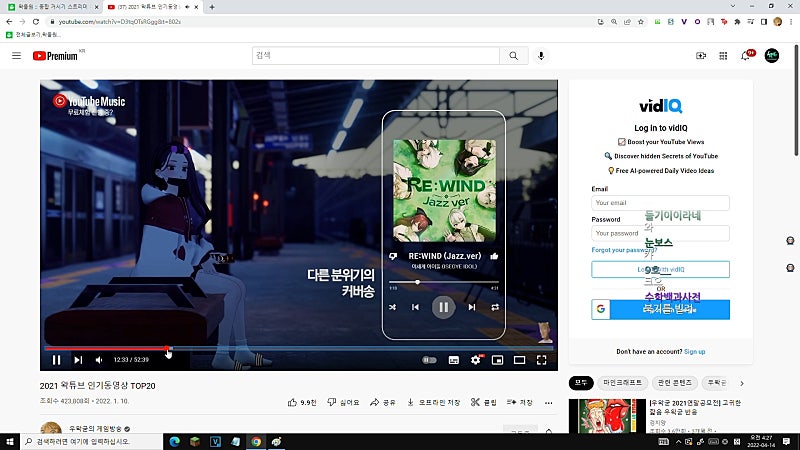Click the red video progress bar

106,348
